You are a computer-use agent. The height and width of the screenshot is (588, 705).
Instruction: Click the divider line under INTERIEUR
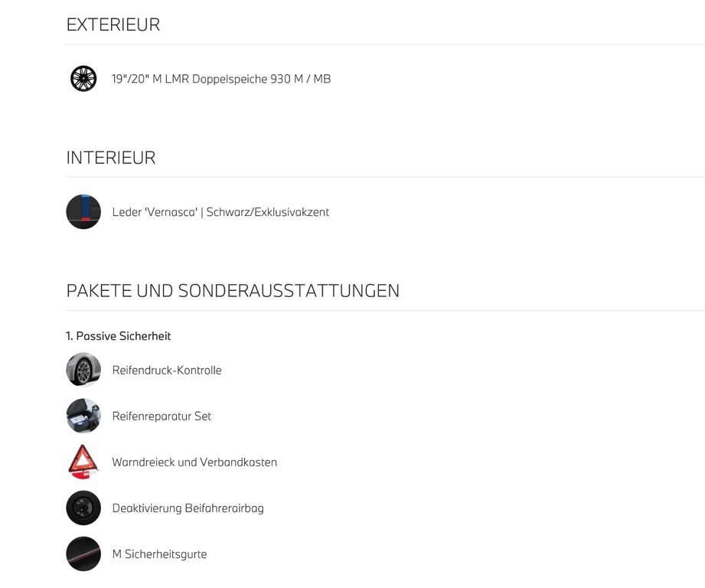[x=385, y=177]
